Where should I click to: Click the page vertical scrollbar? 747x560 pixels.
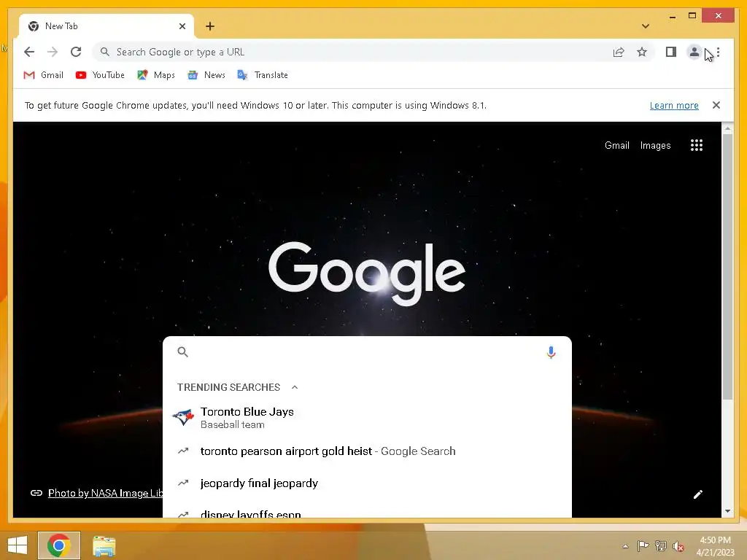(727, 267)
